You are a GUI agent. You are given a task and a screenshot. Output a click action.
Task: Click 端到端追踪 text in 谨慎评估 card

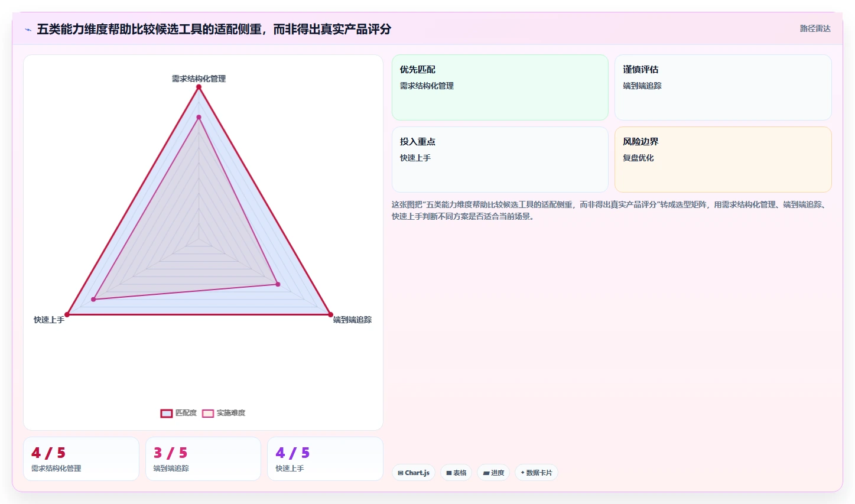(642, 86)
